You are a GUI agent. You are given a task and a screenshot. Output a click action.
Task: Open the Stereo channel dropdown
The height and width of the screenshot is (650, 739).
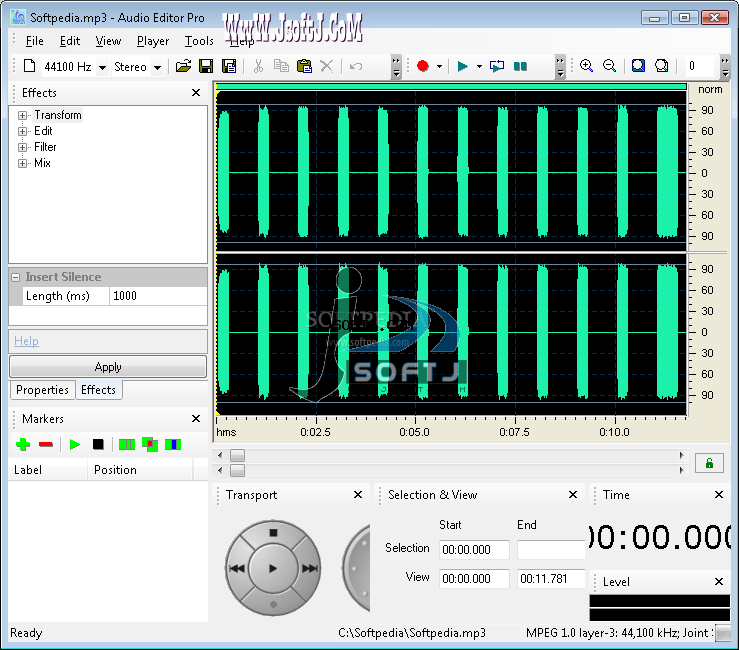pyautogui.click(x=158, y=67)
